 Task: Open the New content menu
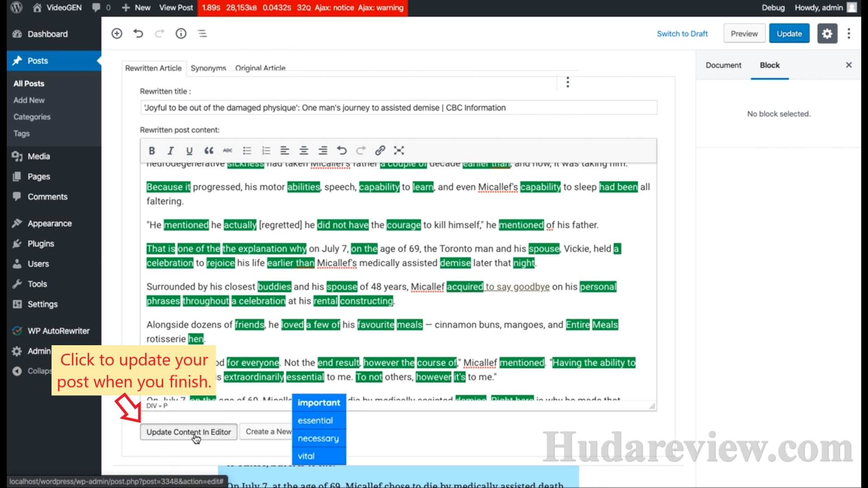click(136, 8)
